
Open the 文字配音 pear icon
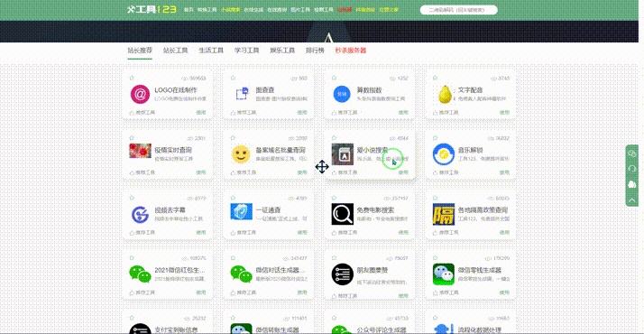pos(445,94)
